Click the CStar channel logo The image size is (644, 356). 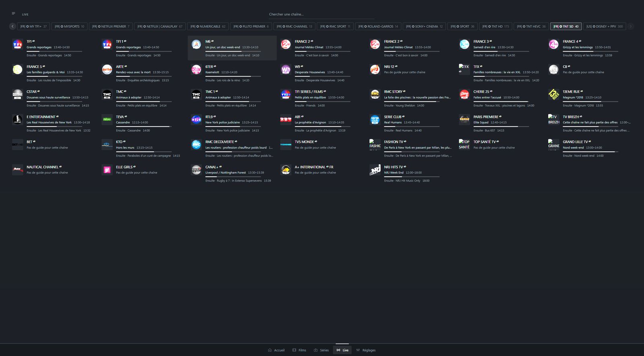[18, 95]
